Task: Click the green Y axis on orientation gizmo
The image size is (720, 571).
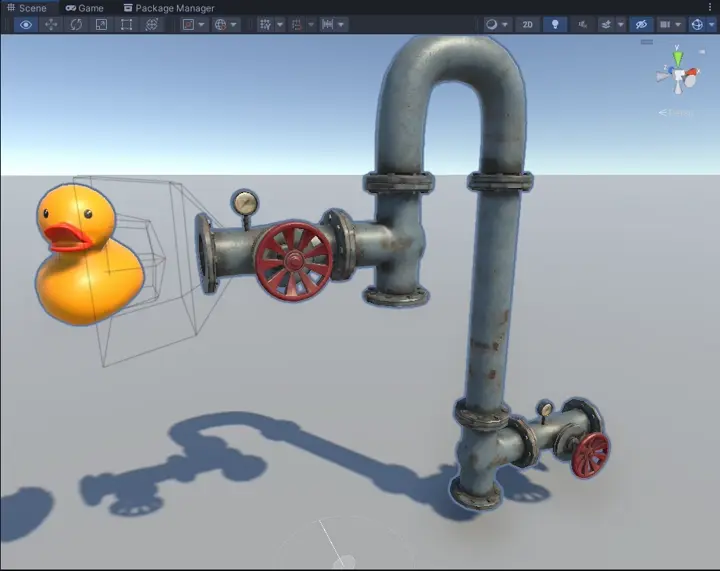Action: (678, 57)
